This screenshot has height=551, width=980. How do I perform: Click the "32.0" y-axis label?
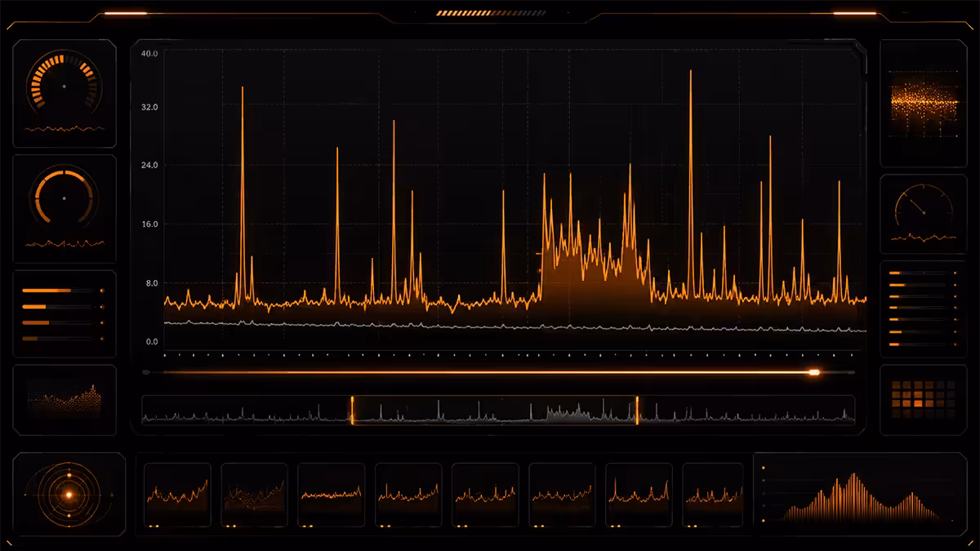[149, 107]
